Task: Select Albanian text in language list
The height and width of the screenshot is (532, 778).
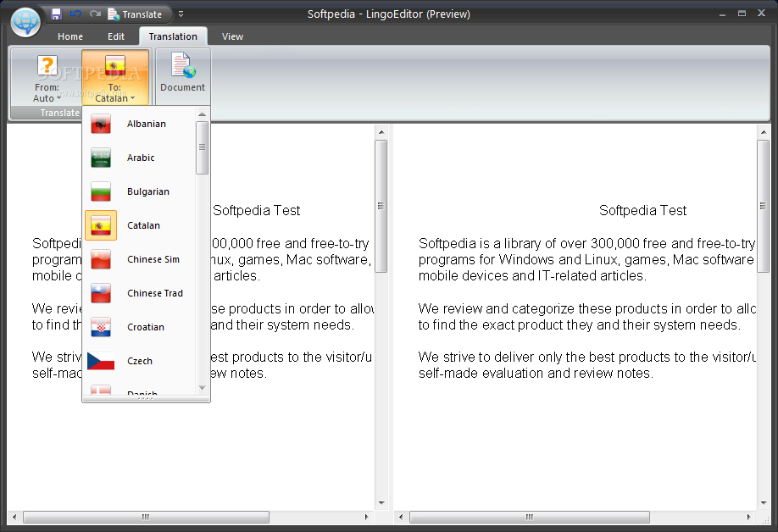Action: pyautogui.click(x=147, y=124)
